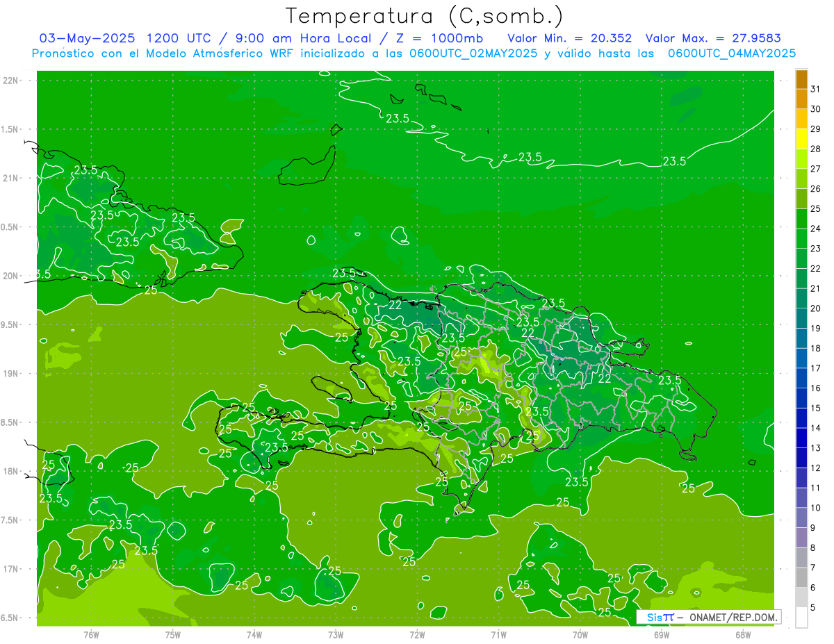Click the "68W" longitude axis label
This screenshot has width=834, height=644.
[743, 634]
